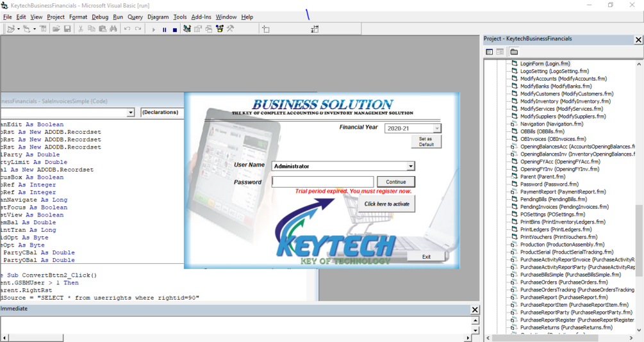
Task: Open Add Project icon's dropdown arrow
Action: (19, 29)
